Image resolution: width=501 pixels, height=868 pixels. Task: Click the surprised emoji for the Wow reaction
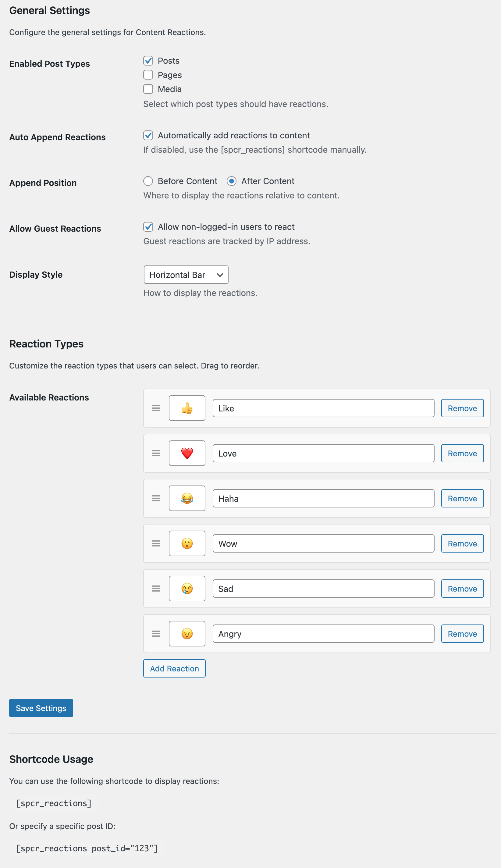pyautogui.click(x=187, y=543)
